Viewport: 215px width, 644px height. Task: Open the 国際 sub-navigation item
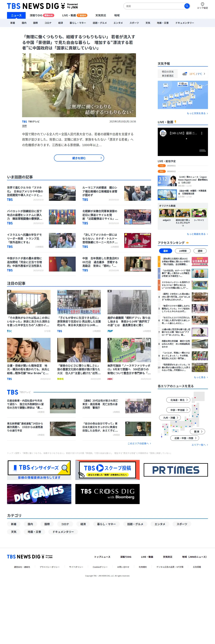click(x=35, y=23)
